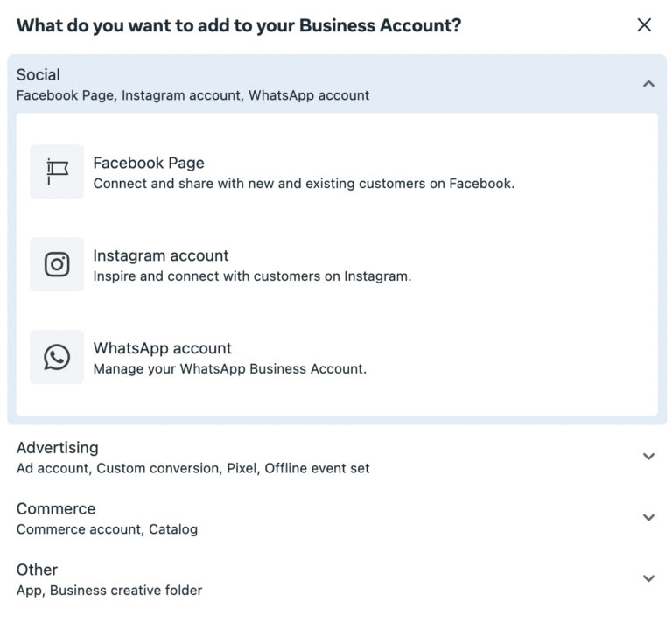Click the Facebook Page flag icon
This screenshot has height=622, width=672.
pyautogui.click(x=57, y=171)
